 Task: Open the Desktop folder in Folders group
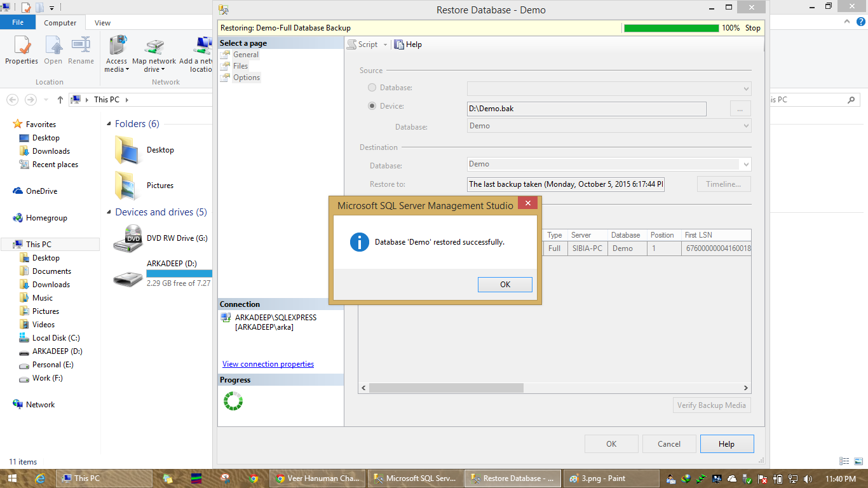point(144,150)
